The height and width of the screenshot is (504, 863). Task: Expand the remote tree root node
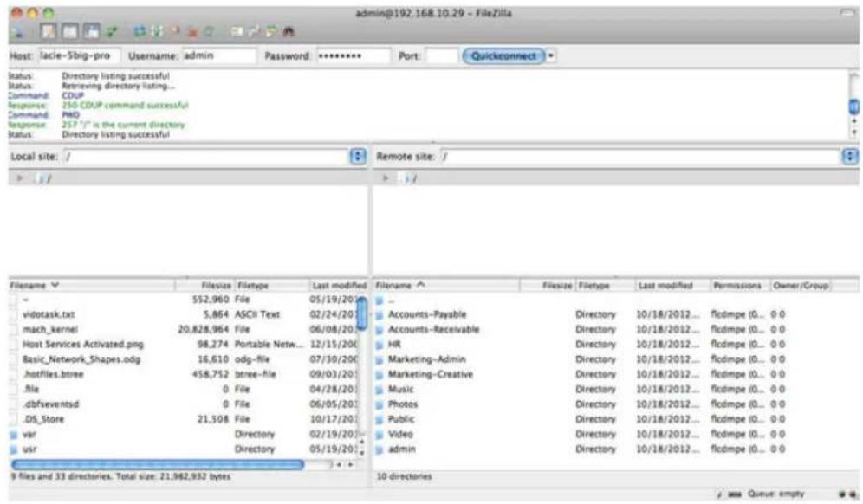(x=386, y=178)
